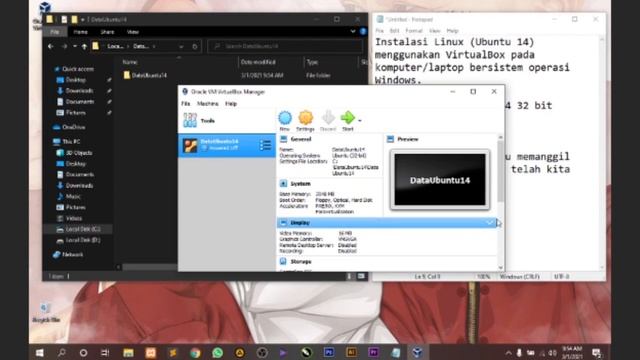Open VirtualBox Machine menu

[x=208, y=104]
